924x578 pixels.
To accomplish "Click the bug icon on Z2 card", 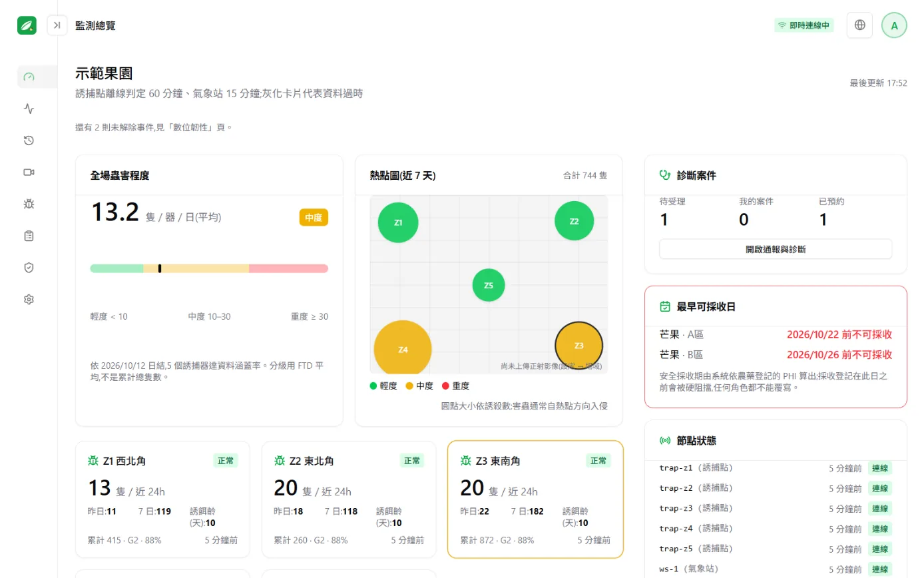I will coord(280,461).
